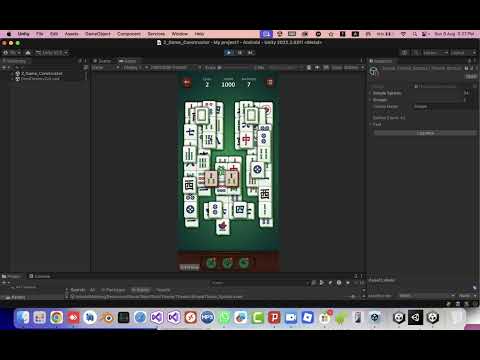The height and width of the screenshot is (360, 480).
Task: Click the red menu button in game
Action: pyautogui.click(x=270, y=82)
